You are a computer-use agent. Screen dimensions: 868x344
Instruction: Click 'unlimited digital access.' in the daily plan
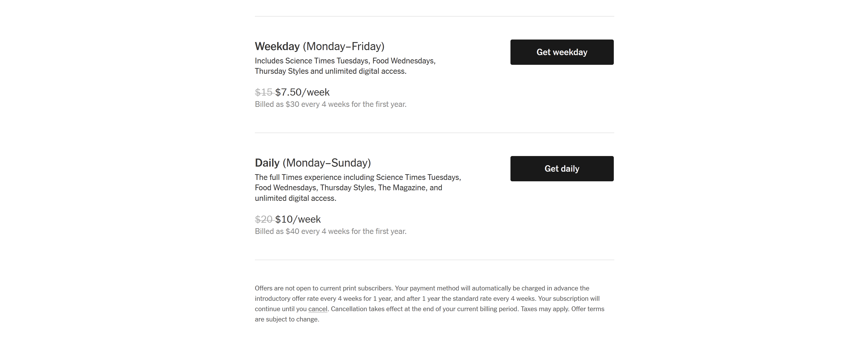pos(295,198)
